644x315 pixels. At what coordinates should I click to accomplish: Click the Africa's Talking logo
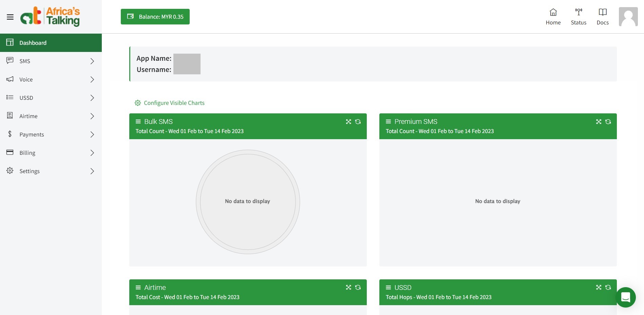(x=50, y=17)
